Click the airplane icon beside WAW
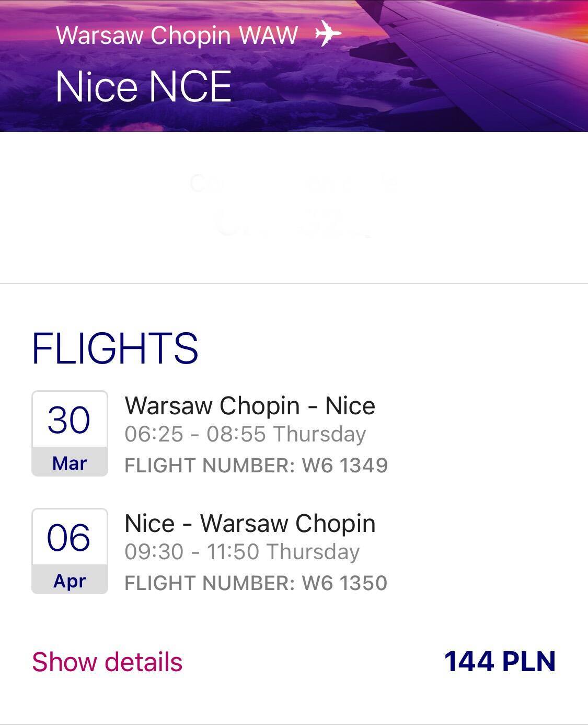The width and height of the screenshot is (588, 725). (328, 33)
